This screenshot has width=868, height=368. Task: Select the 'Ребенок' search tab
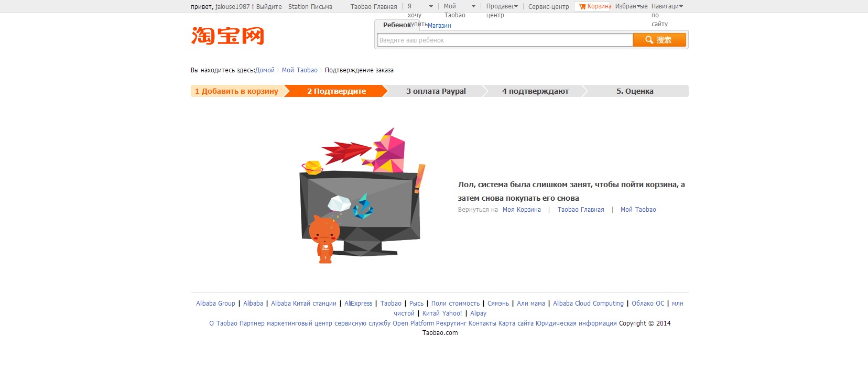pyautogui.click(x=397, y=25)
